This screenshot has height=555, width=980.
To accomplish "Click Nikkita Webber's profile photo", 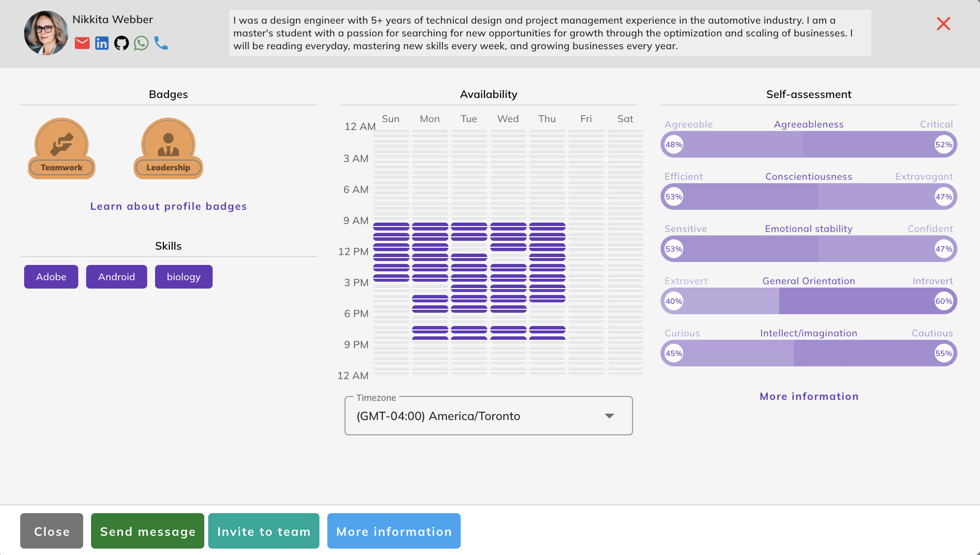I will (x=46, y=33).
